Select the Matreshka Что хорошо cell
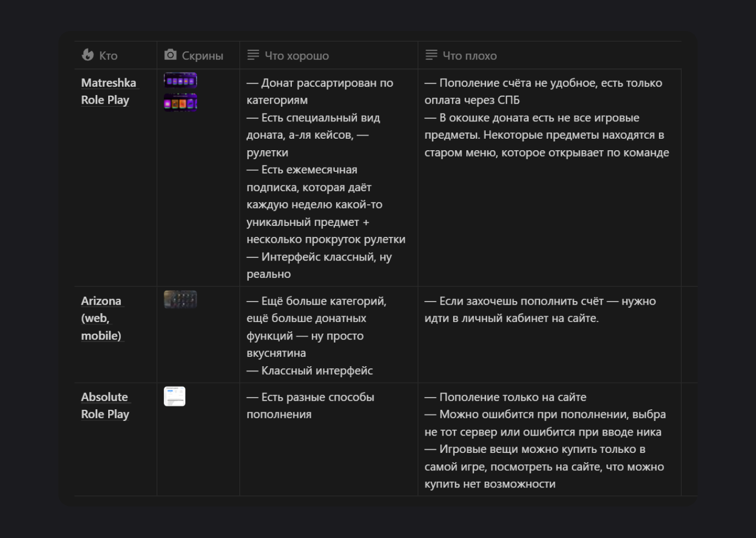Screen dimensions: 756x538 (326, 178)
